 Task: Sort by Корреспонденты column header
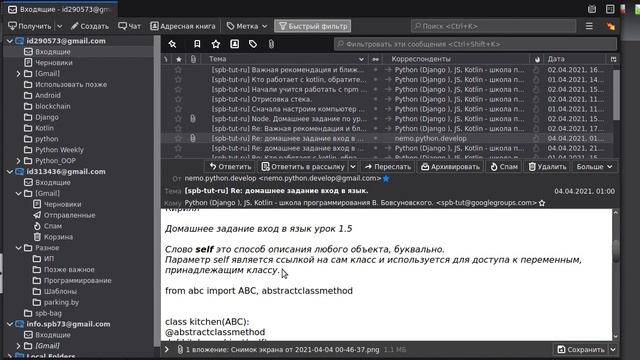pyautogui.click(x=456, y=59)
